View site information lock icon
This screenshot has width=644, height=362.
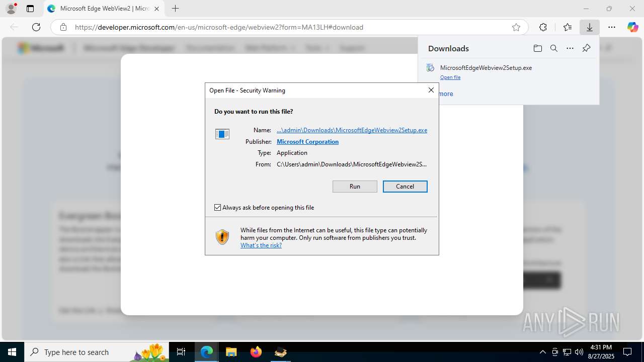tap(63, 27)
